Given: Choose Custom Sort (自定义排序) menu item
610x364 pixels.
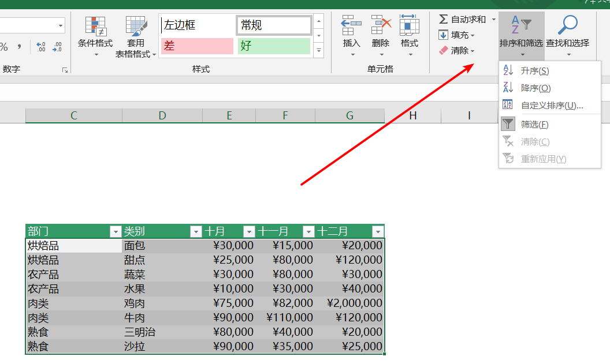Looking at the screenshot, I should click(552, 106).
